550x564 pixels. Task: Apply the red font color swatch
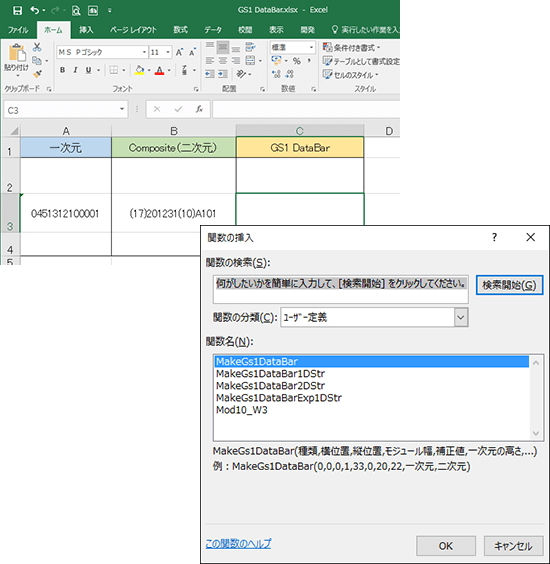pyautogui.click(x=160, y=70)
